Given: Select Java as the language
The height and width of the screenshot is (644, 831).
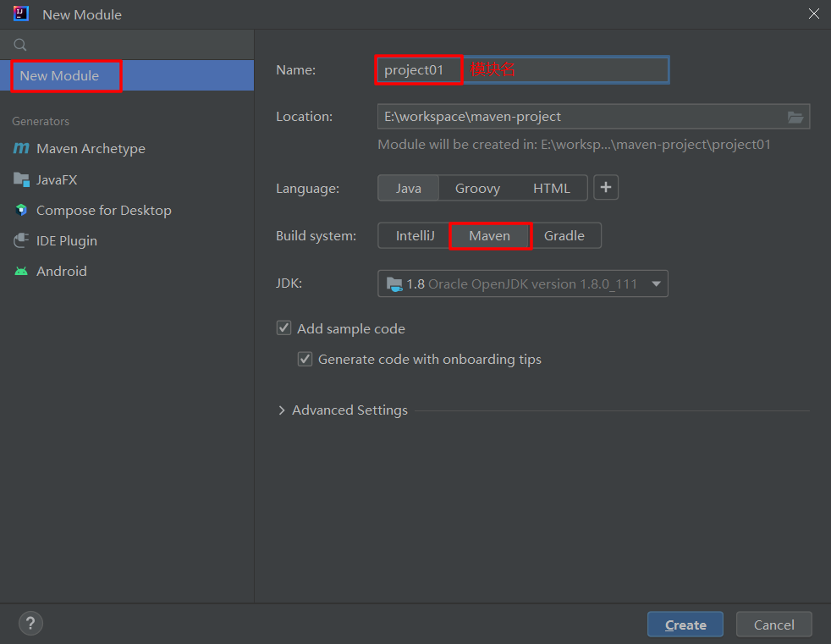Looking at the screenshot, I should coord(408,188).
